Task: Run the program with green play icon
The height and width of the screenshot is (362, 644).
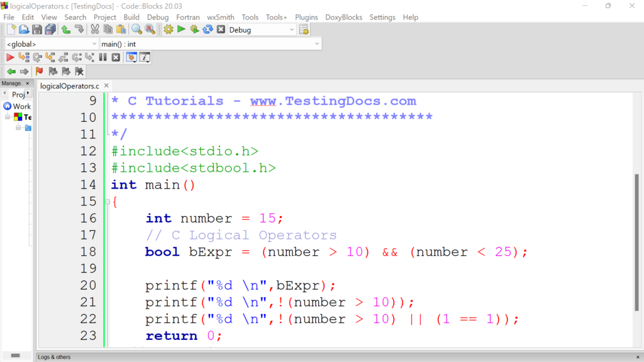Action: (x=181, y=30)
